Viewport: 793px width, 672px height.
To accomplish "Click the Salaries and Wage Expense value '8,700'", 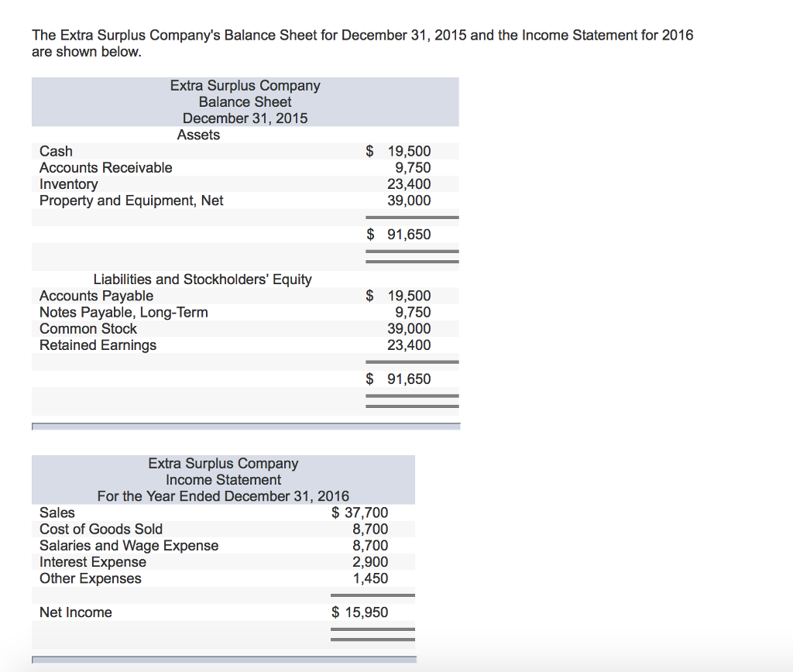I will 370,546.
